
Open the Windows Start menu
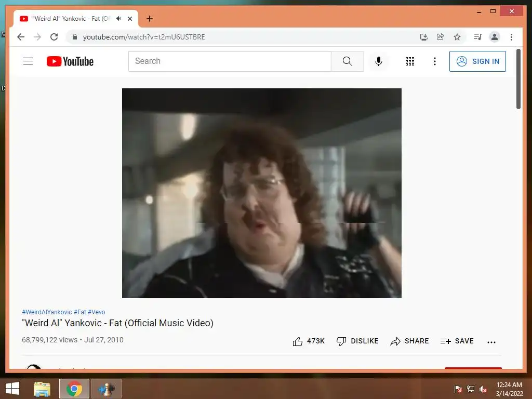click(x=12, y=389)
